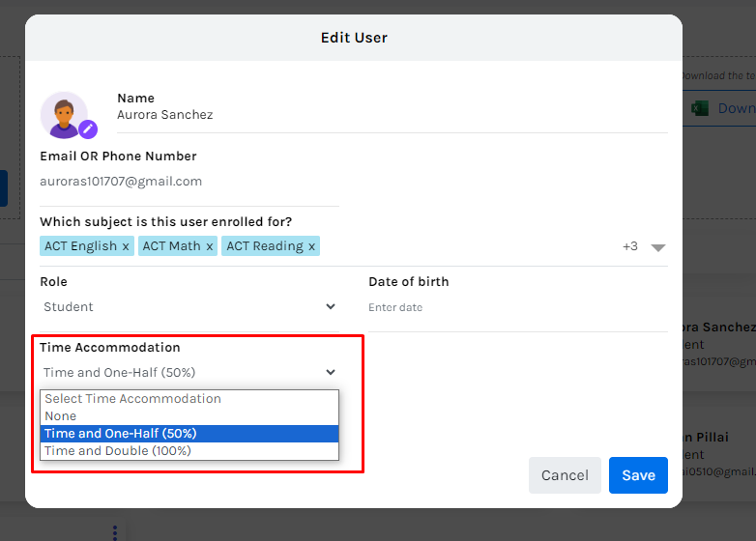Open the Time Accommodation dropdown

pyautogui.click(x=189, y=372)
